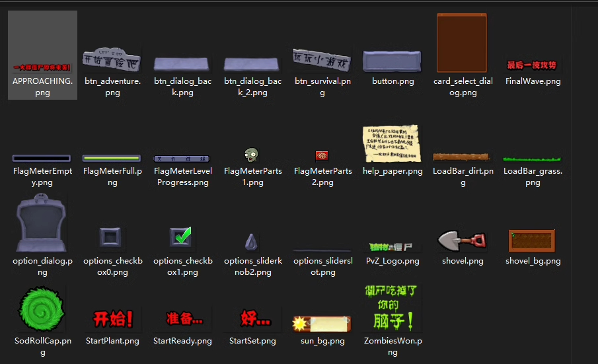This screenshot has height=364, width=598.
Task: Click the checked options_checkbox1.png image
Action: [x=181, y=237]
